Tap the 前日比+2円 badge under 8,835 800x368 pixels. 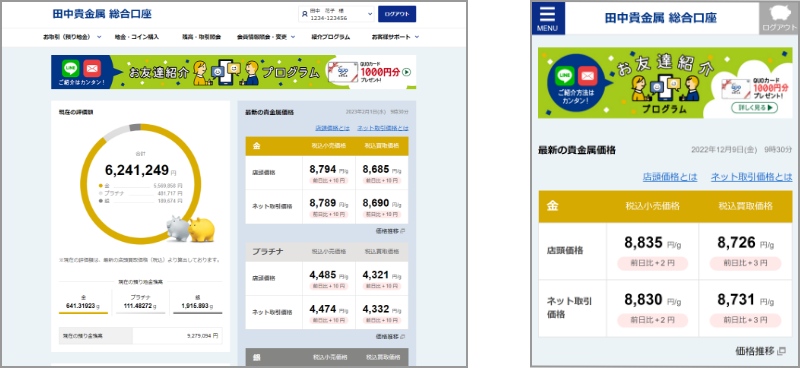tap(653, 263)
